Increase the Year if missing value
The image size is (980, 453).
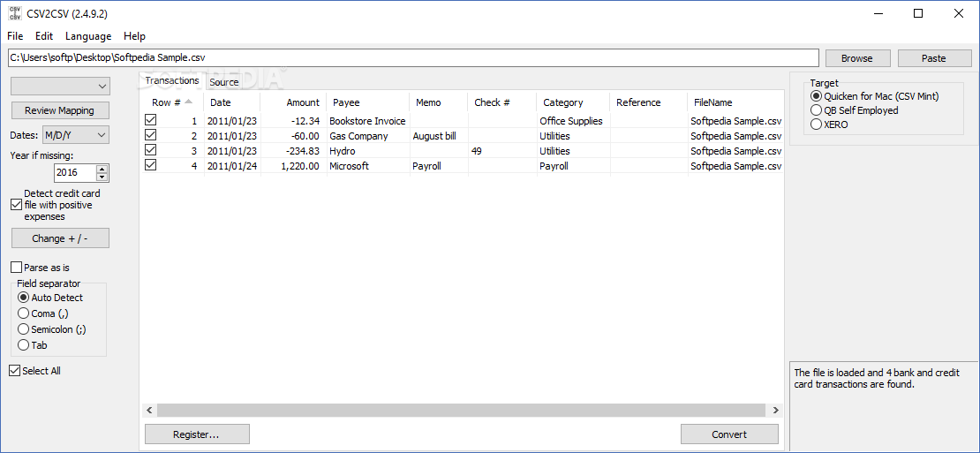(102, 169)
